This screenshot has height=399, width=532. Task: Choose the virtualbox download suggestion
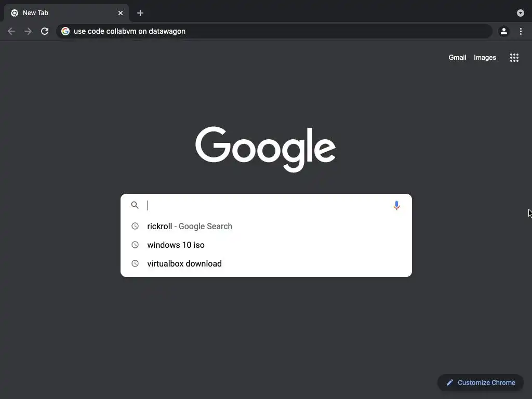coord(266,263)
